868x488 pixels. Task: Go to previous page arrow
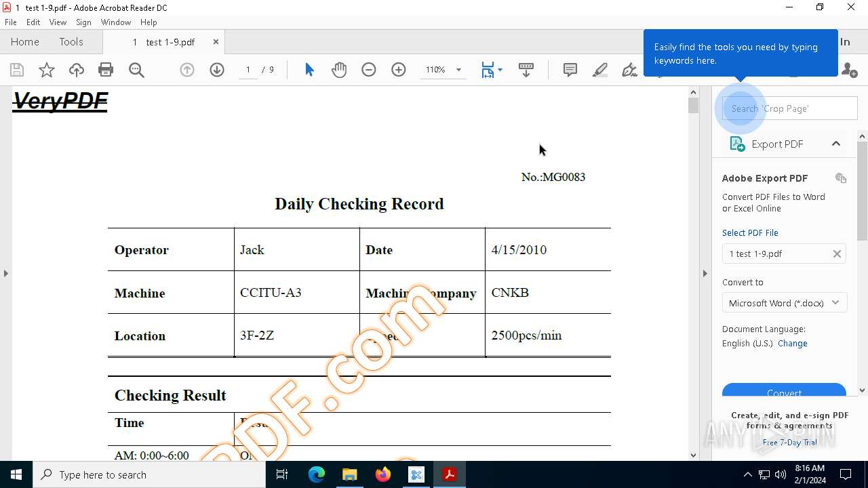[x=187, y=70]
